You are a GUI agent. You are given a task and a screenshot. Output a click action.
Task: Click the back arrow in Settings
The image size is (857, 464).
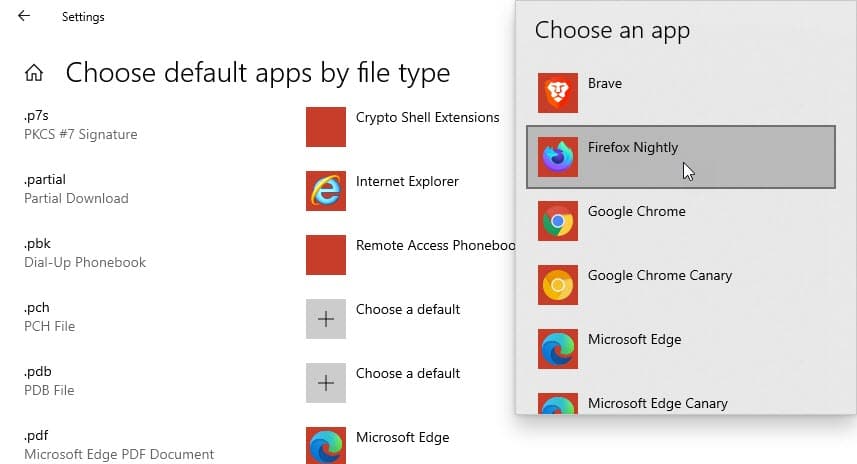pos(24,16)
